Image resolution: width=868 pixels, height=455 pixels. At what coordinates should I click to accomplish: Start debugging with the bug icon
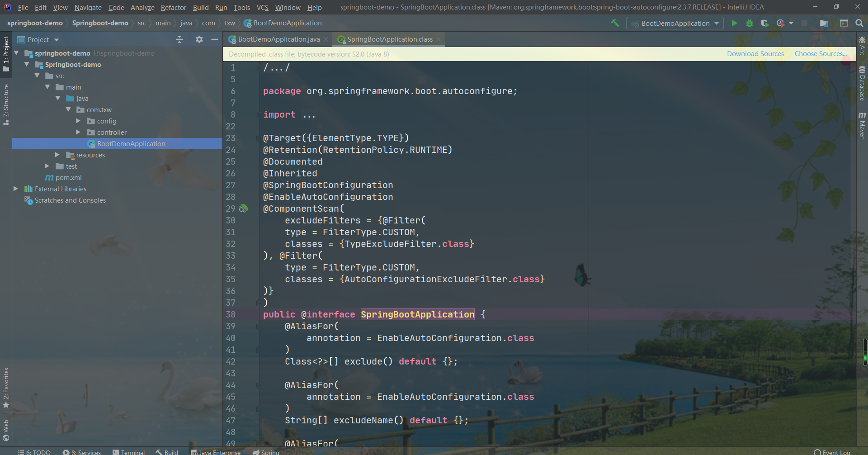750,23
